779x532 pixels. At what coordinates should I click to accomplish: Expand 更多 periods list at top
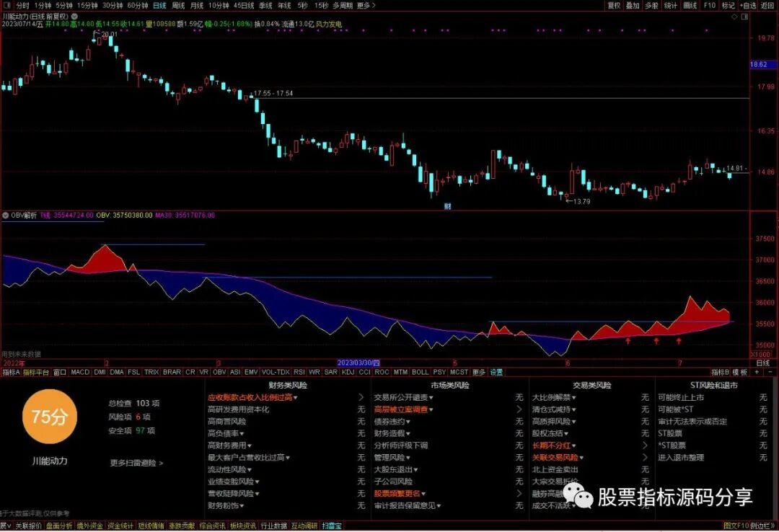(x=366, y=6)
